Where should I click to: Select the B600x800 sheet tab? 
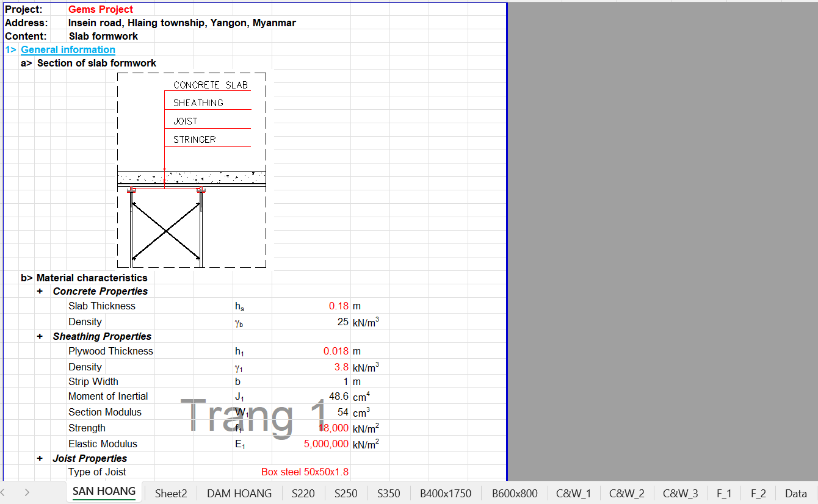pos(515,493)
